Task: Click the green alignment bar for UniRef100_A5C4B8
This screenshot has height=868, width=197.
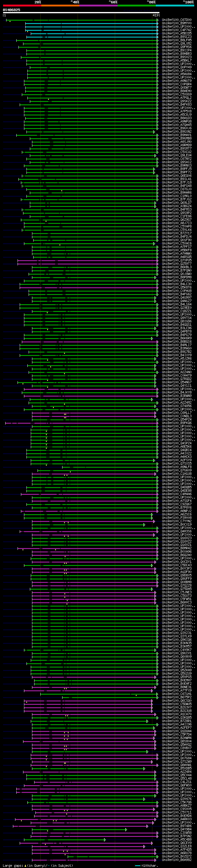Action: point(65,839)
